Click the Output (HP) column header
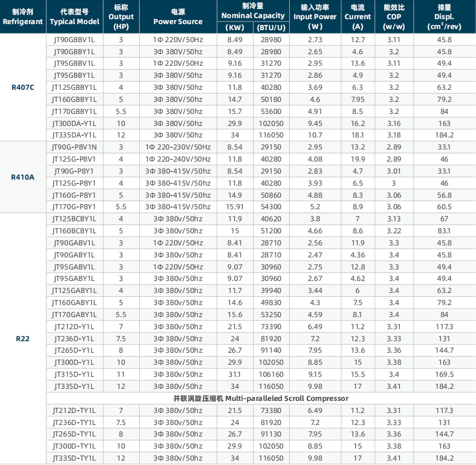The width and height of the screenshot is (476, 465). [x=121, y=16]
